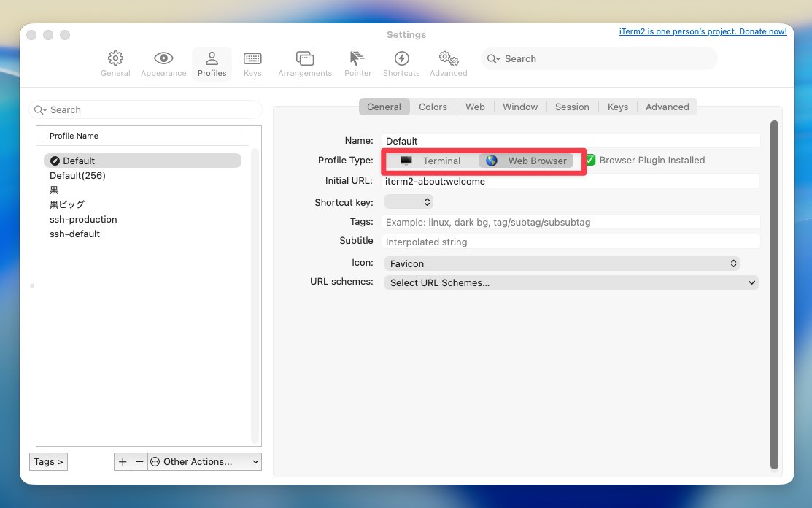This screenshot has width=812, height=508.
Task: Open the Pointer cursor icon
Action: click(x=357, y=58)
